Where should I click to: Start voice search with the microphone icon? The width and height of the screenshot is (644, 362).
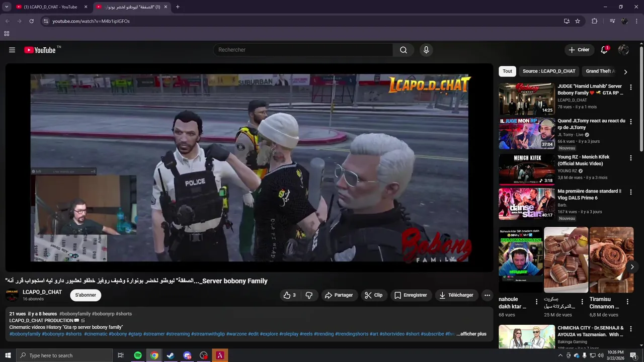pyautogui.click(x=426, y=50)
